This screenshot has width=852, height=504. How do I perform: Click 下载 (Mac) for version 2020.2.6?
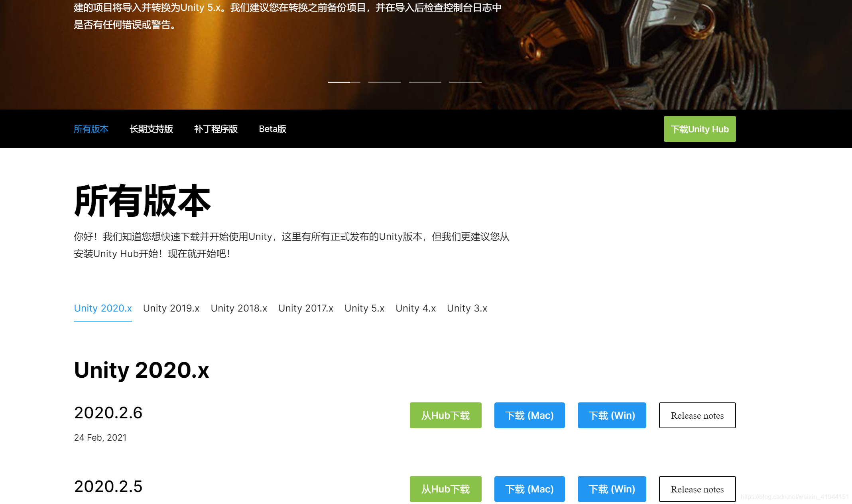[x=529, y=416]
